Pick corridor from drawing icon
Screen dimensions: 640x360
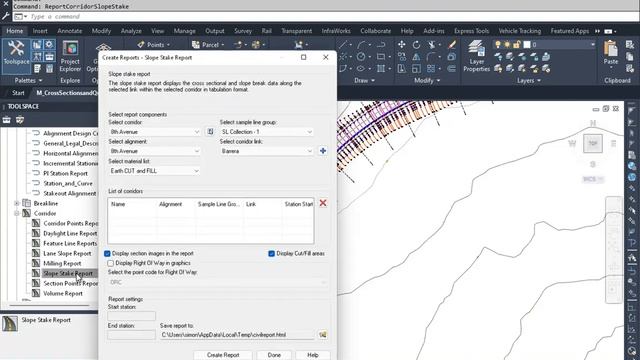(x=210, y=131)
